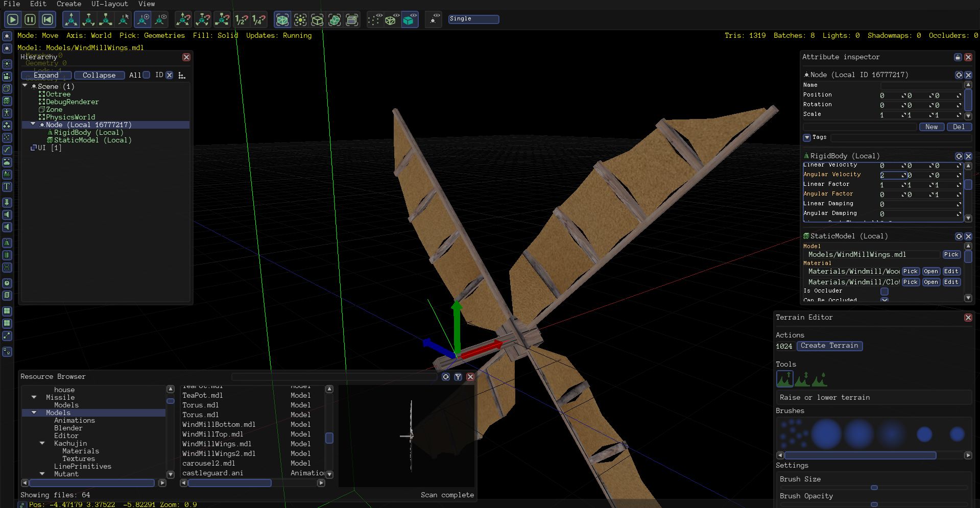Set fill mode to Wireframe icon
The image size is (980, 508).
pos(392,19)
